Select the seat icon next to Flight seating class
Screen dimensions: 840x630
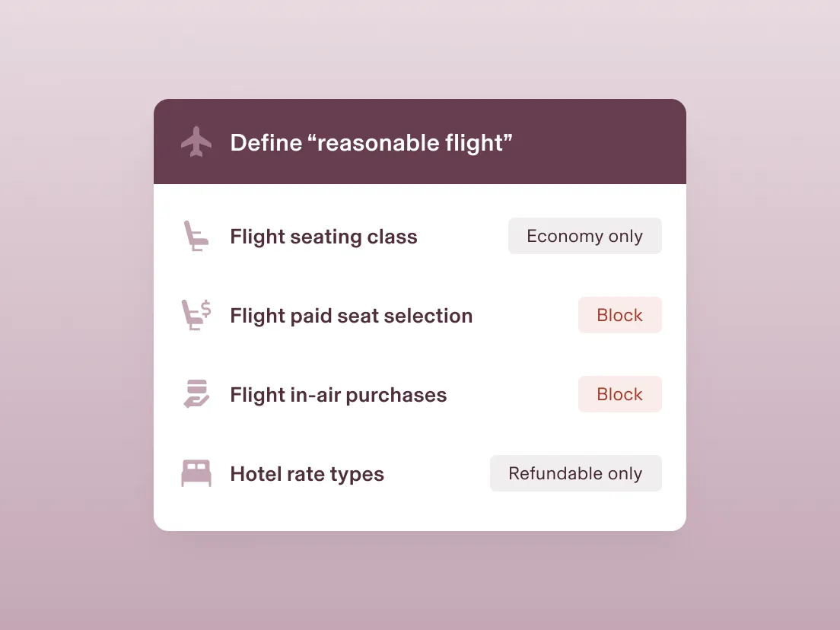(196, 236)
